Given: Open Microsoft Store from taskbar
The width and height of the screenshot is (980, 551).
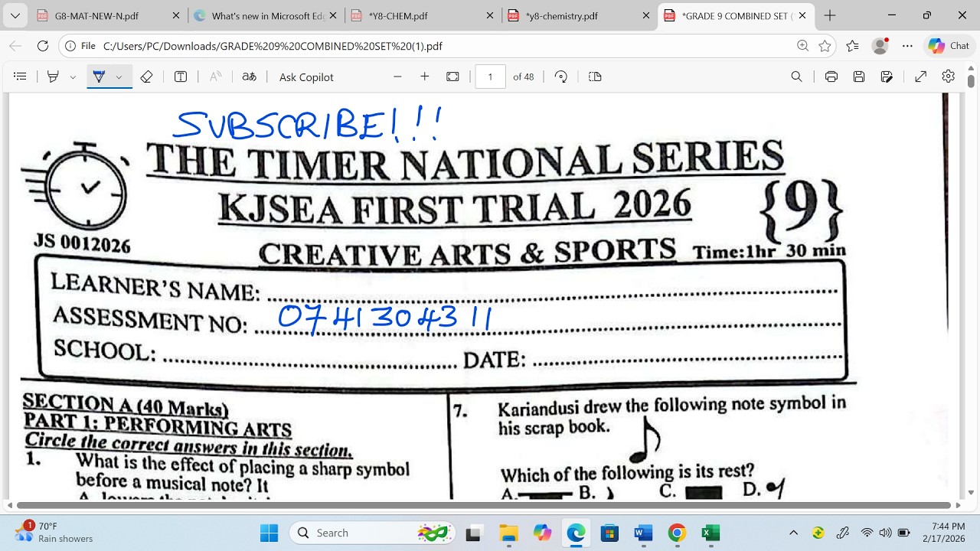Looking at the screenshot, I should pyautogui.click(x=609, y=533).
